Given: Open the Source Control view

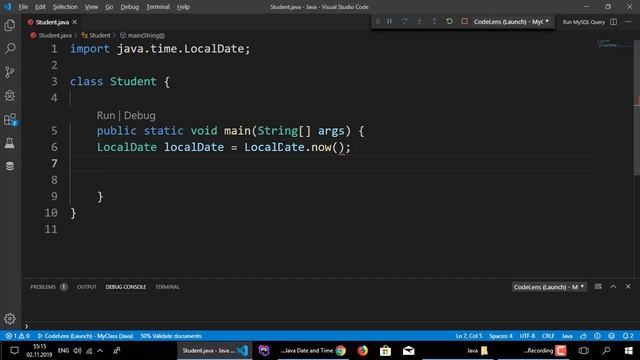Looking at the screenshot, I should pos(10,72).
